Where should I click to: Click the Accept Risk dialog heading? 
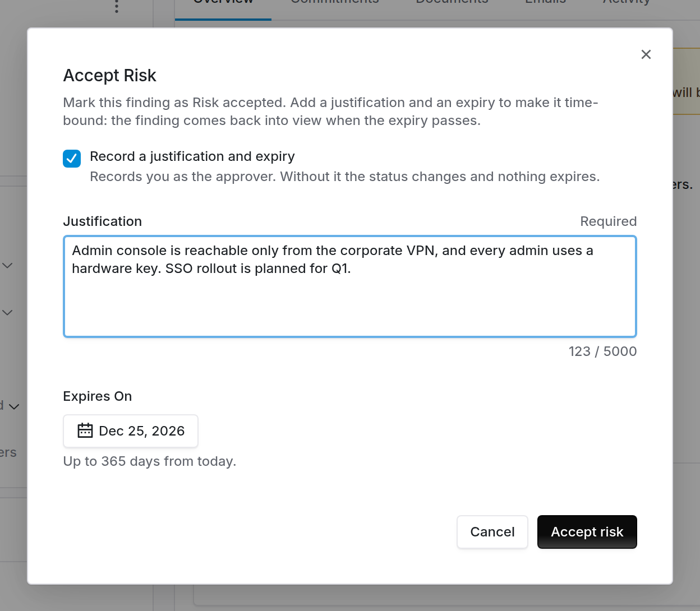click(110, 76)
